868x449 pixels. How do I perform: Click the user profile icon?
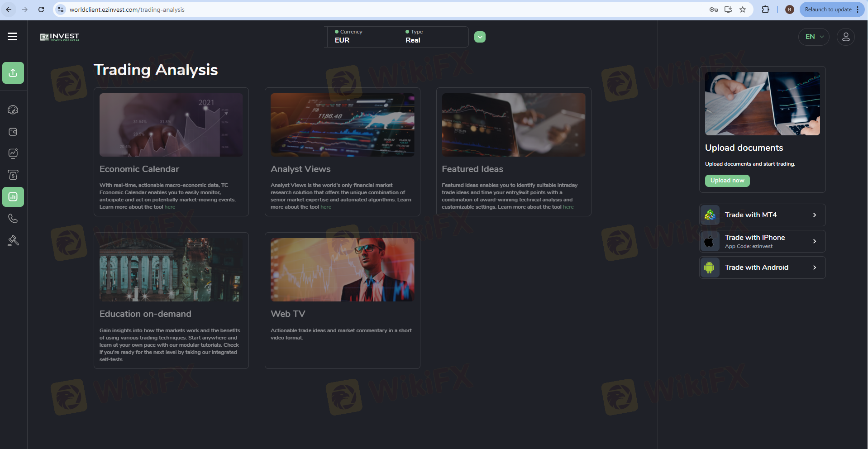(845, 37)
